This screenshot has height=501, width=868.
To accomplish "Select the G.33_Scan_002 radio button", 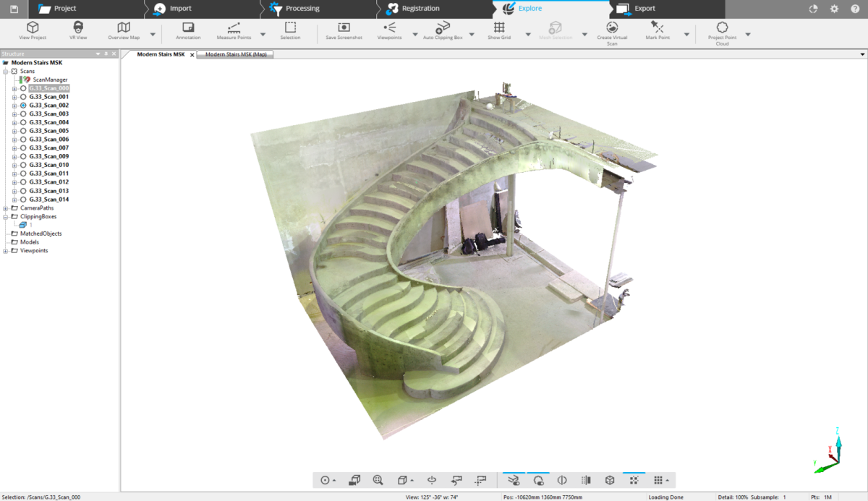I will [23, 106].
